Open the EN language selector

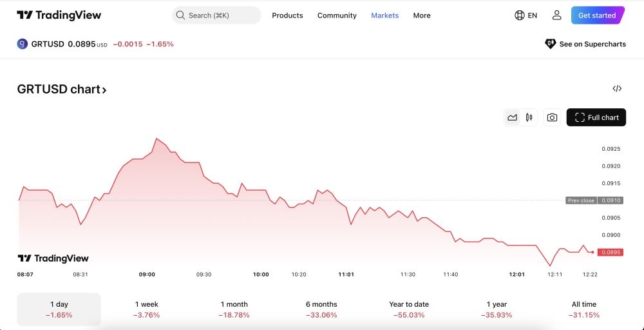[533, 15]
